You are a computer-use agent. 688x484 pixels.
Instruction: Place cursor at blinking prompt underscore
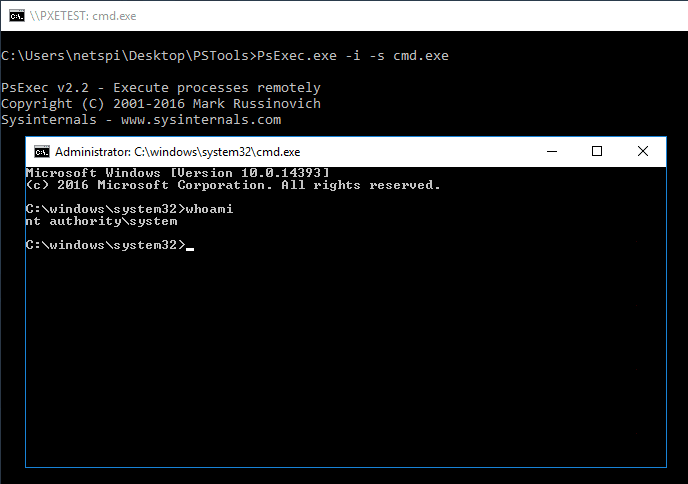pos(190,248)
